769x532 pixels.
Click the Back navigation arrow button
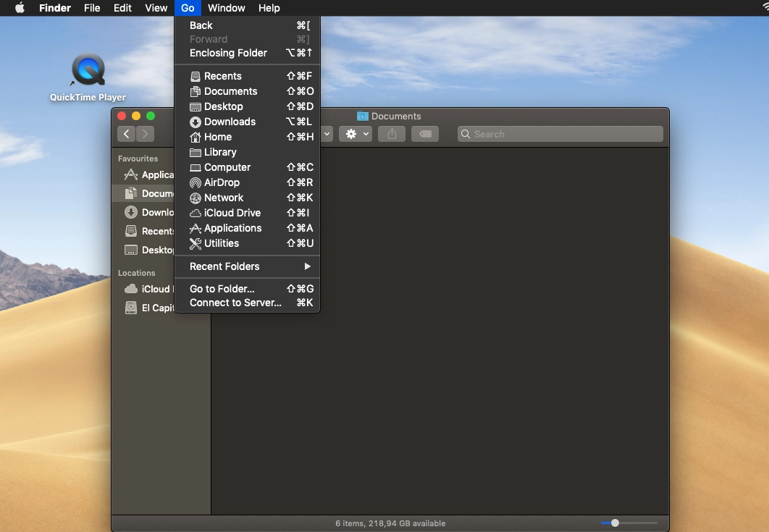(127, 134)
